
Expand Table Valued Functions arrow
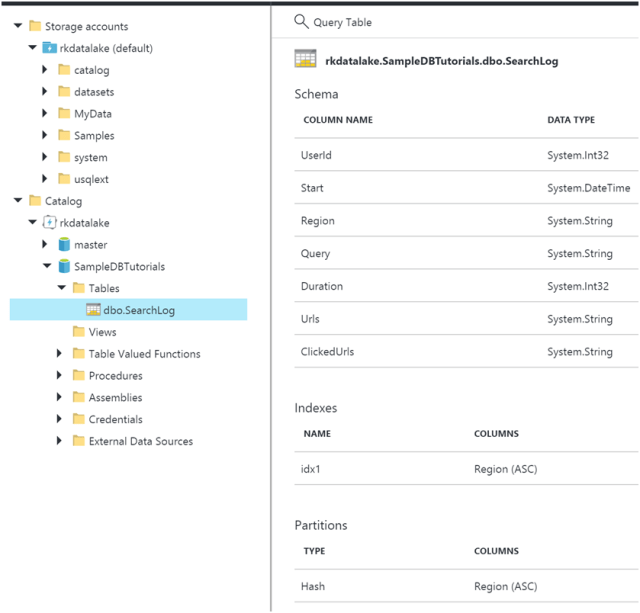[x=60, y=353]
